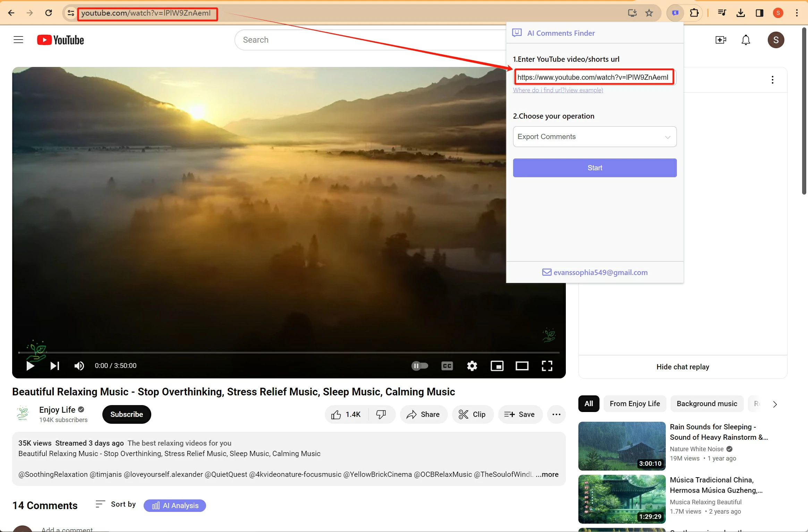Click the @SoothingRelaxation mention in description
808x532 pixels.
(53, 474)
